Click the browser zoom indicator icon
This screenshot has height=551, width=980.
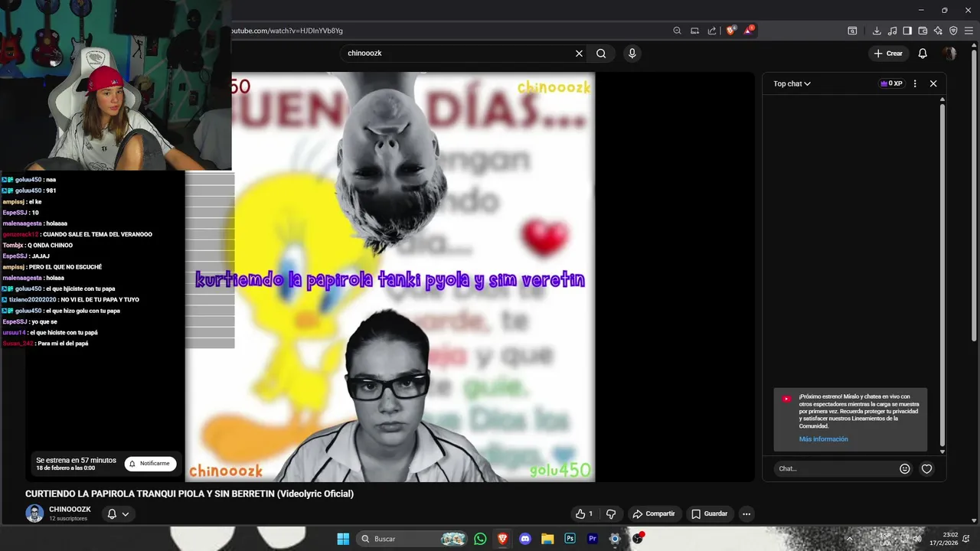pyautogui.click(x=677, y=31)
